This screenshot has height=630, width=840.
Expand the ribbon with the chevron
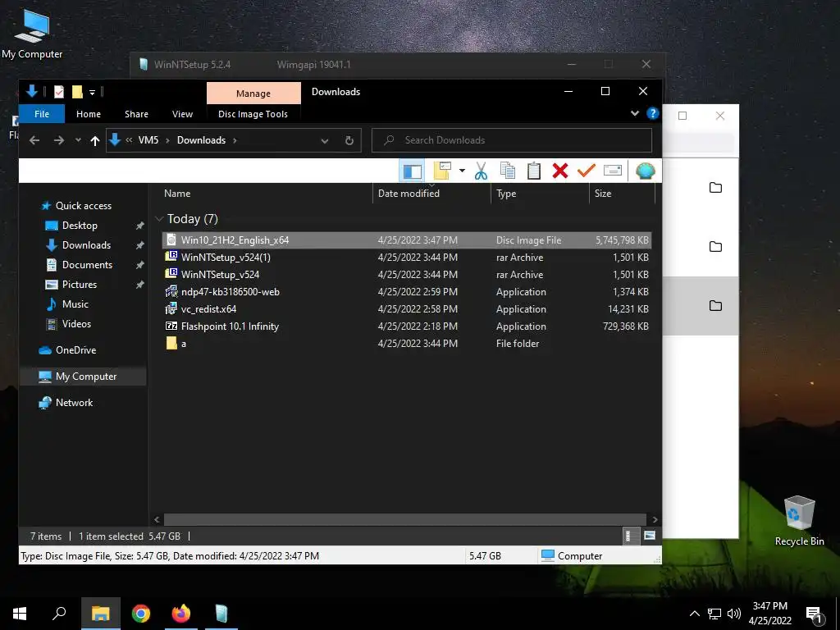click(635, 113)
